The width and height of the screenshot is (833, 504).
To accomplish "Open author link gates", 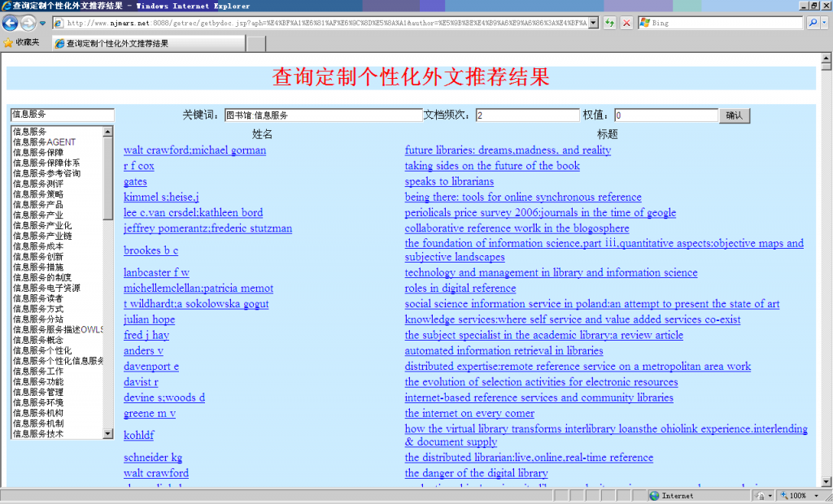I will (135, 181).
